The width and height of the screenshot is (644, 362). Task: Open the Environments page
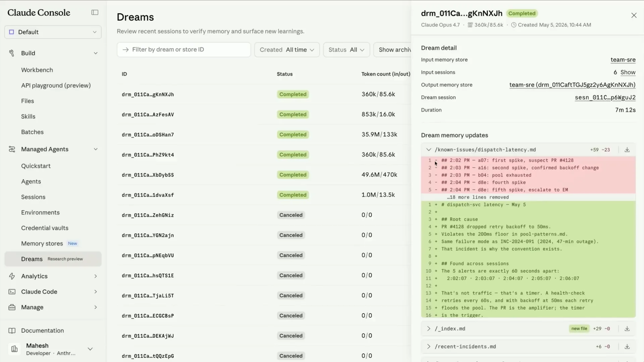click(40, 213)
